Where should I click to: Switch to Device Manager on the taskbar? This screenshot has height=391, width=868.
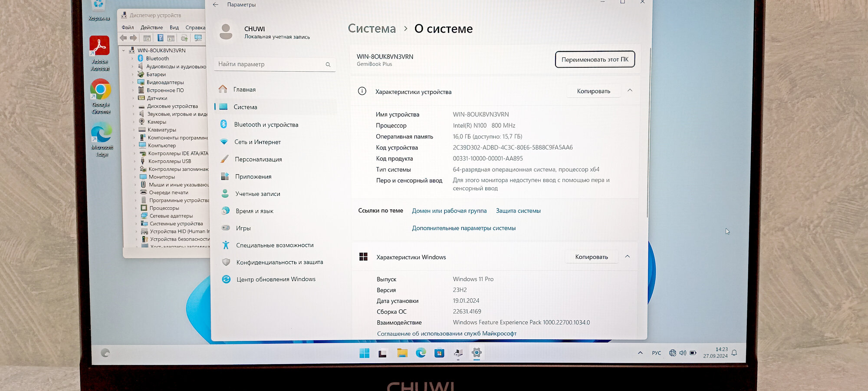click(x=458, y=353)
